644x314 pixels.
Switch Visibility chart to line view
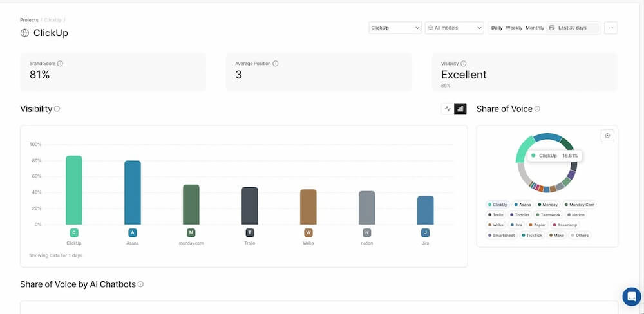coord(448,109)
